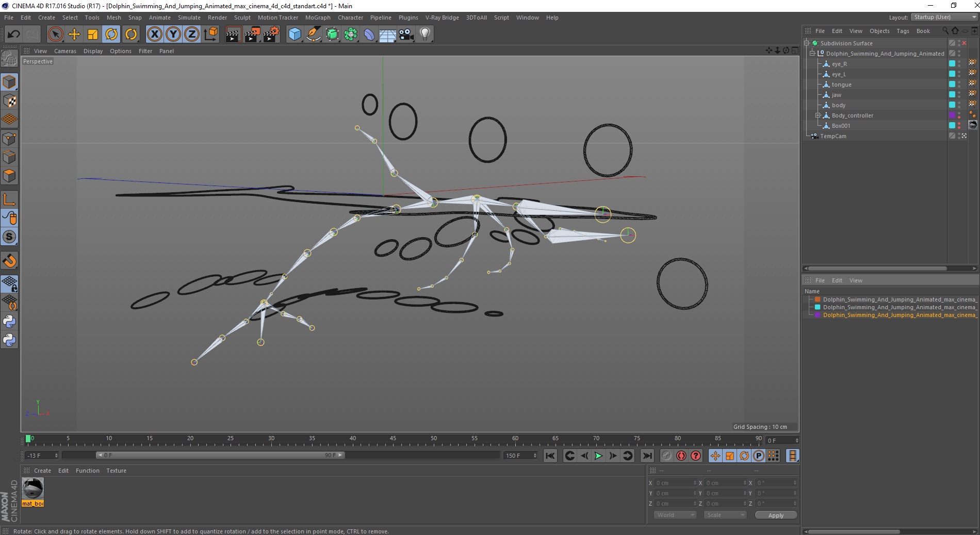This screenshot has width=980, height=535.
Task: Click object manager horizontal scrollbar
Action: 877,268
